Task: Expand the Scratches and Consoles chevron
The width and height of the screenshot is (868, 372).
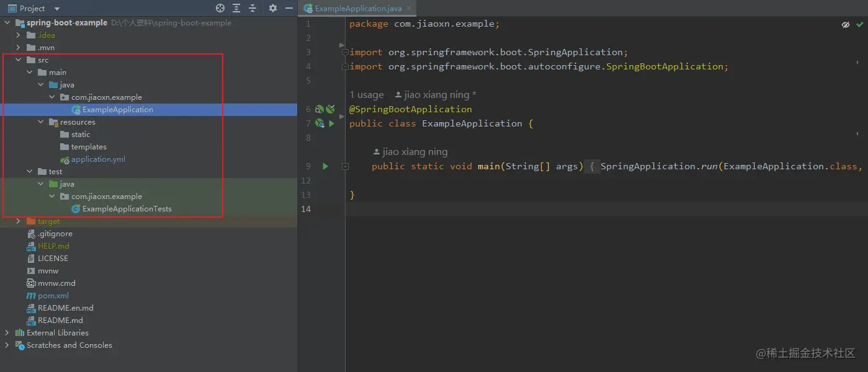Action: coord(7,345)
